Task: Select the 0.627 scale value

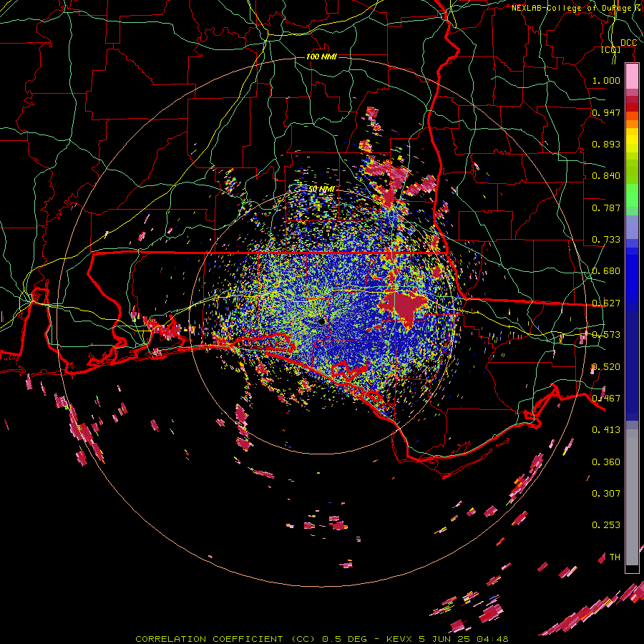Action: coord(606,303)
